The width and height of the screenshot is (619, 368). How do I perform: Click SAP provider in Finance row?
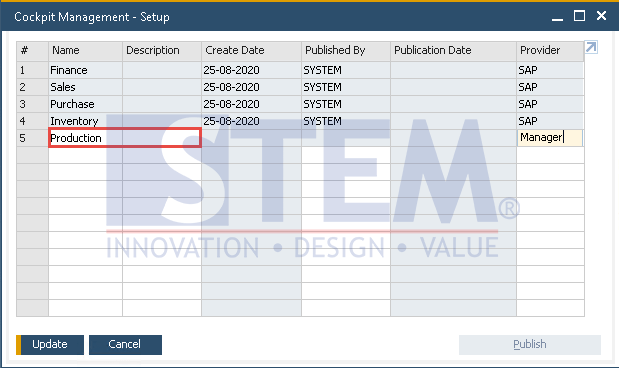[550, 70]
